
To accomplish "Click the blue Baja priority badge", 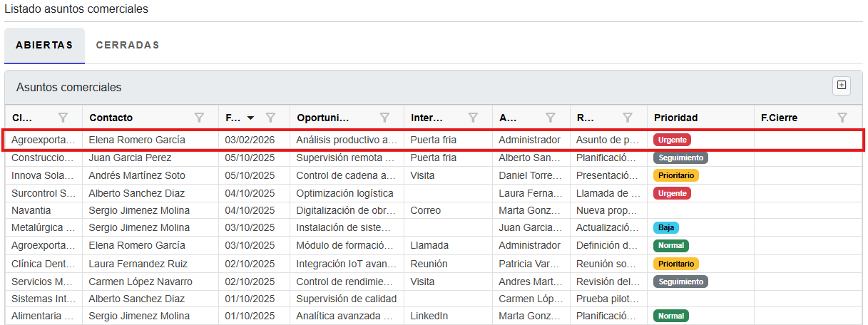I will click(665, 228).
